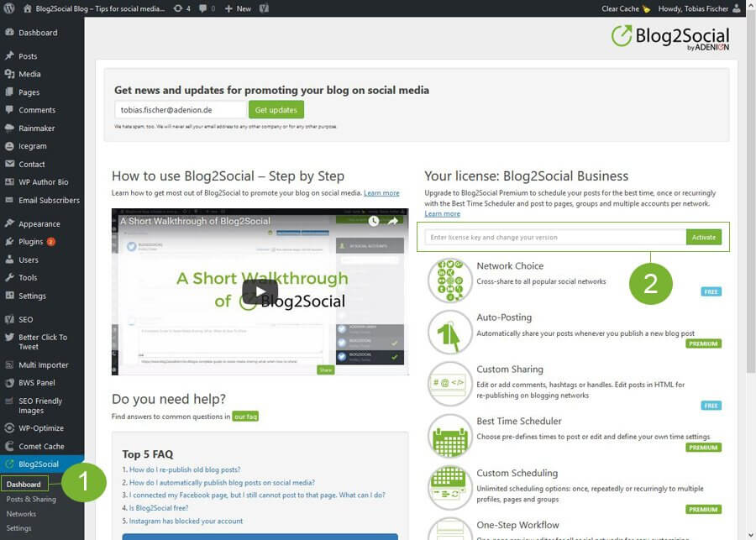The width and height of the screenshot is (756, 540).
Task: Click Learn more link under How to use
Action: click(x=381, y=193)
